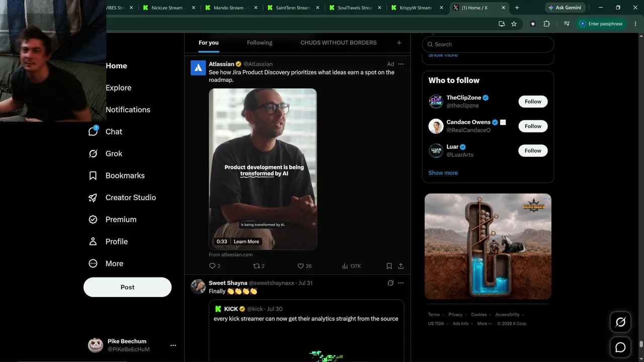Viewport: 644px width, 362px height.
Task: Open the Explore link in sidebar
Action: 118,87
